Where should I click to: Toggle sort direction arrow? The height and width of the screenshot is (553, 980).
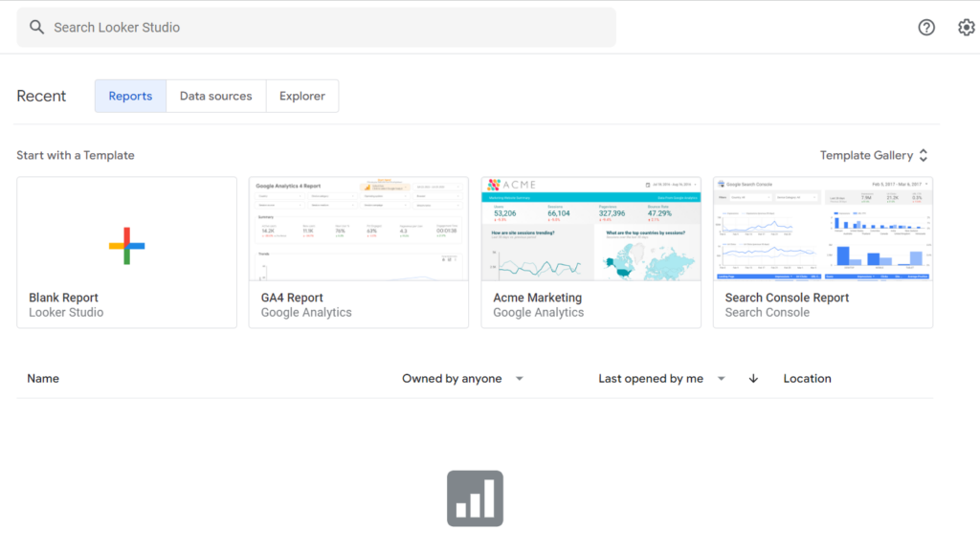click(753, 379)
